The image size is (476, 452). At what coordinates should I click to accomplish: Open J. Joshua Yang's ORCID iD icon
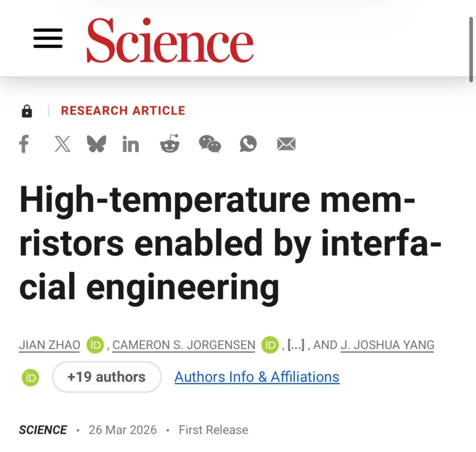point(30,377)
